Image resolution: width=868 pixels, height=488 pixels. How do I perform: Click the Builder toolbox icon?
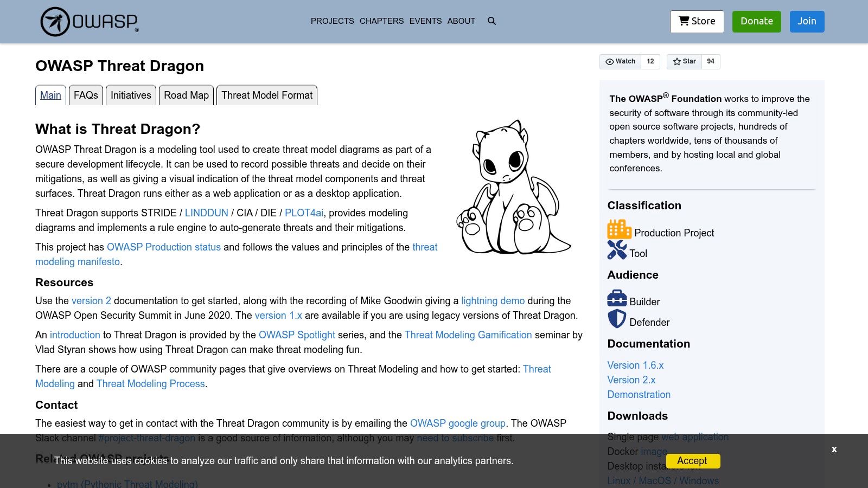coord(617,298)
